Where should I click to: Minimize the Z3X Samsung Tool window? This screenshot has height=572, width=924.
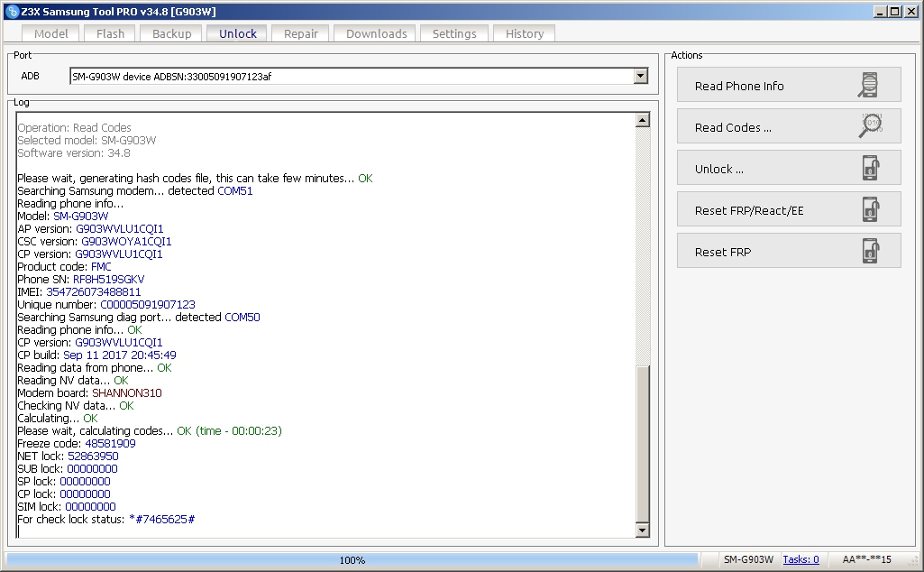(x=880, y=12)
